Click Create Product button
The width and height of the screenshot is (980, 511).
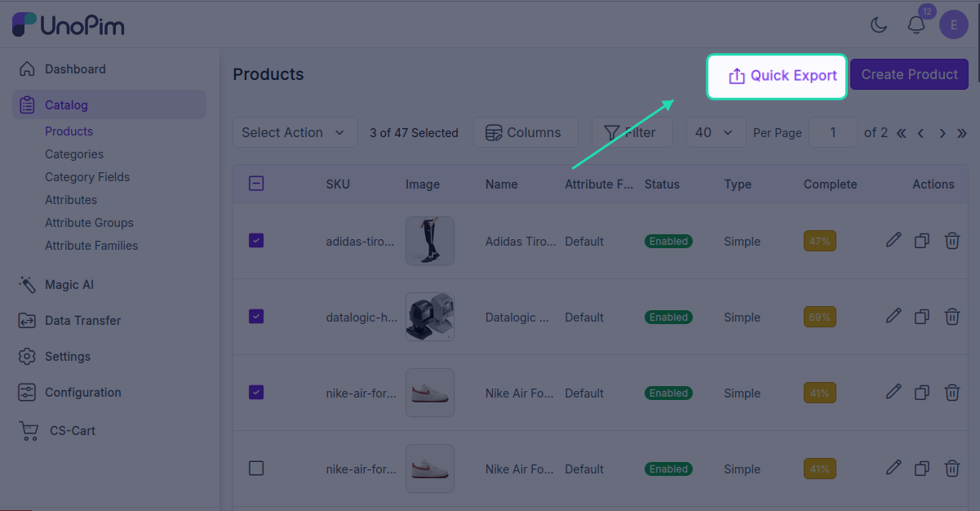coord(909,74)
